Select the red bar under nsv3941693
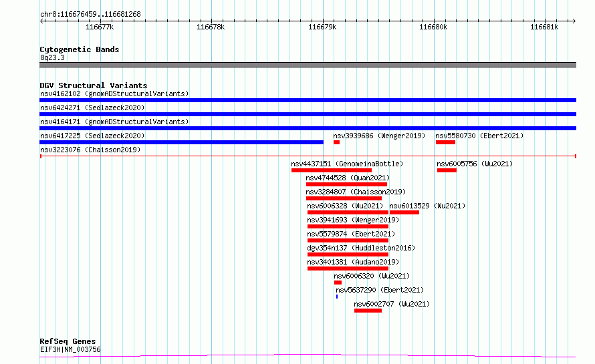Screen dimensions: 595x364 (348, 226)
